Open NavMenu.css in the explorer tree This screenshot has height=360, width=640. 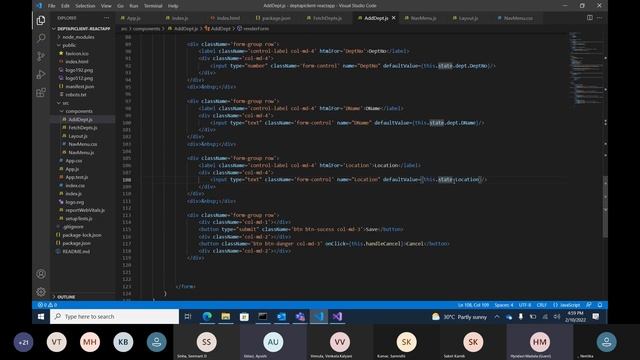click(83, 144)
